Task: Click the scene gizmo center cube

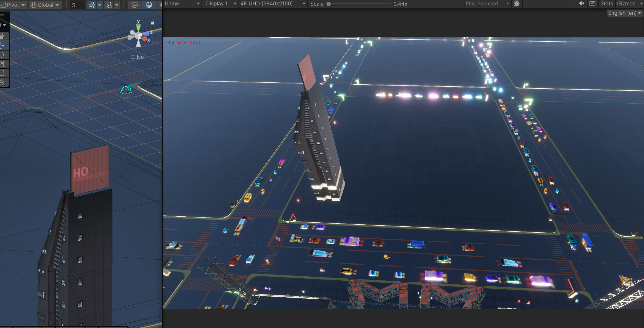Action: pos(138,36)
